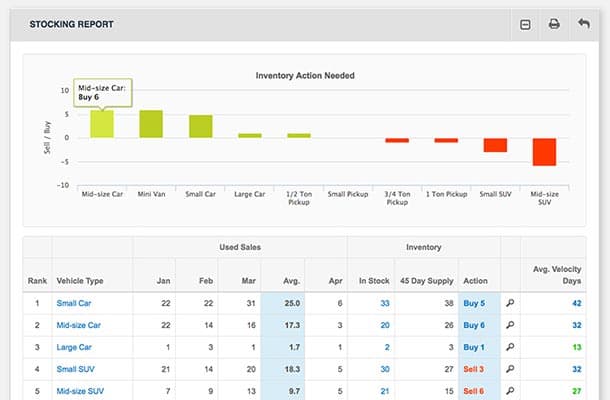Select the 1 Ton Pickup red bar
The height and width of the screenshot is (400, 610).
pyautogui.click(x=446, y=140)
